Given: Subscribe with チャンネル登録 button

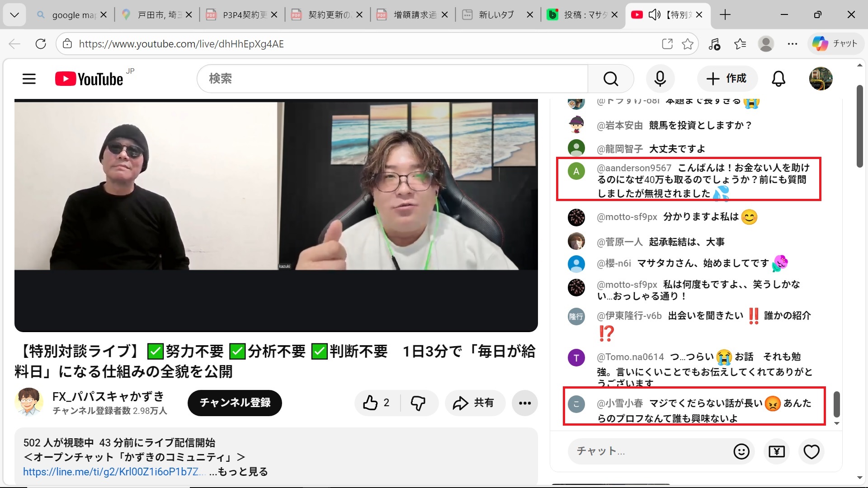Looking at the screenshot, I should 235,403.
